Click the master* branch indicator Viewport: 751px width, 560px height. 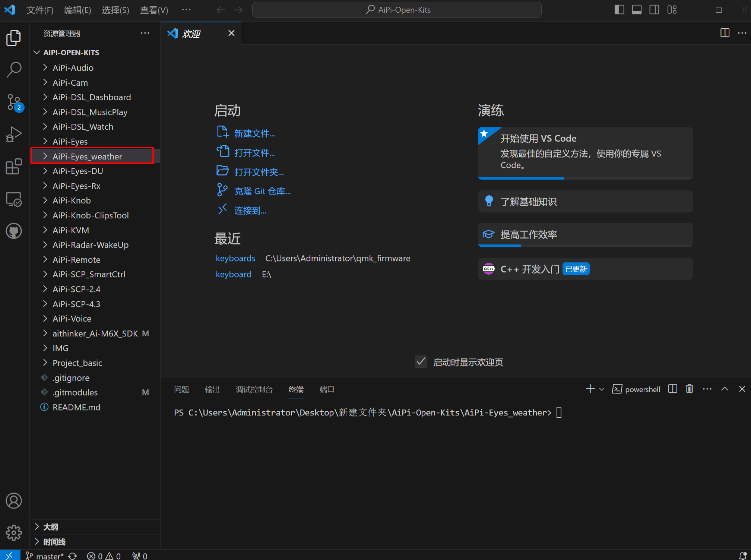click(45, 556)
